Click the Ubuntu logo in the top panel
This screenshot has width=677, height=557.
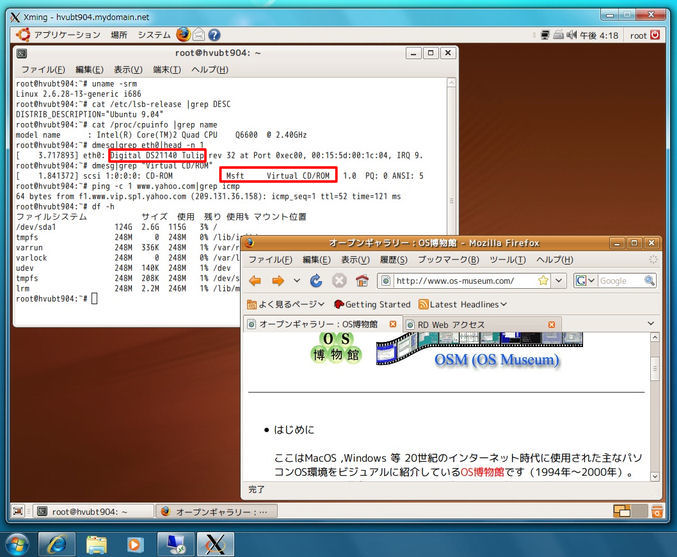click(x=22, y=35)
